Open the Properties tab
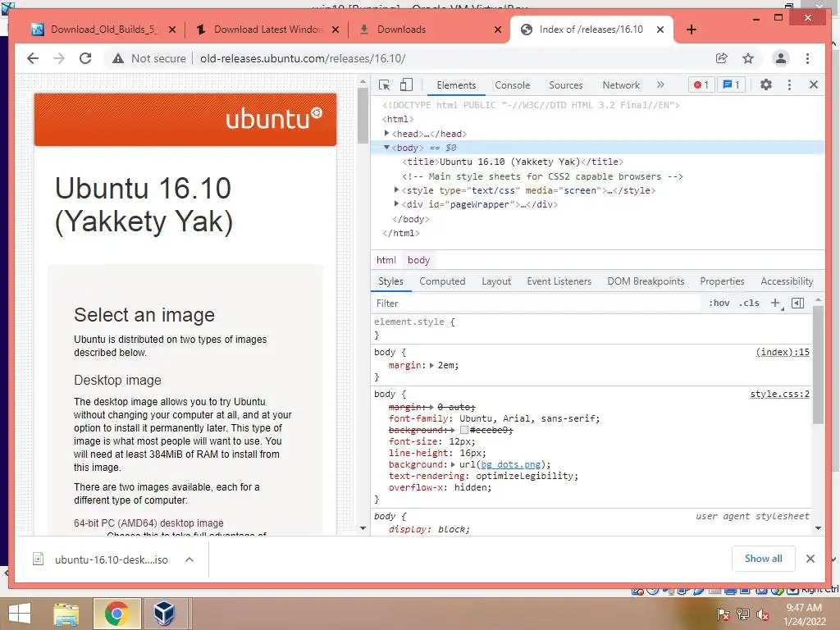The image size is (840, 630). pos(722,281)
